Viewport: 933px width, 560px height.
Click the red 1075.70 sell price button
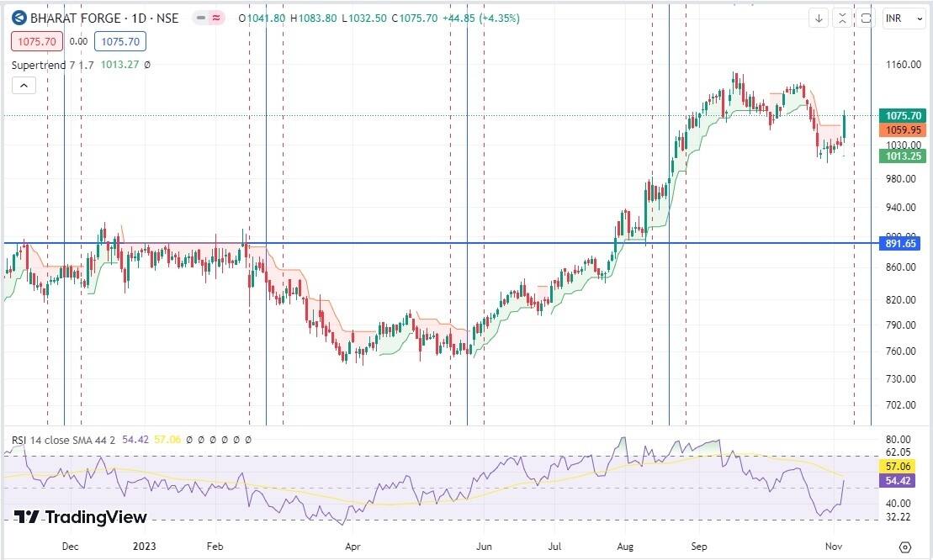[x=37, y=41]
